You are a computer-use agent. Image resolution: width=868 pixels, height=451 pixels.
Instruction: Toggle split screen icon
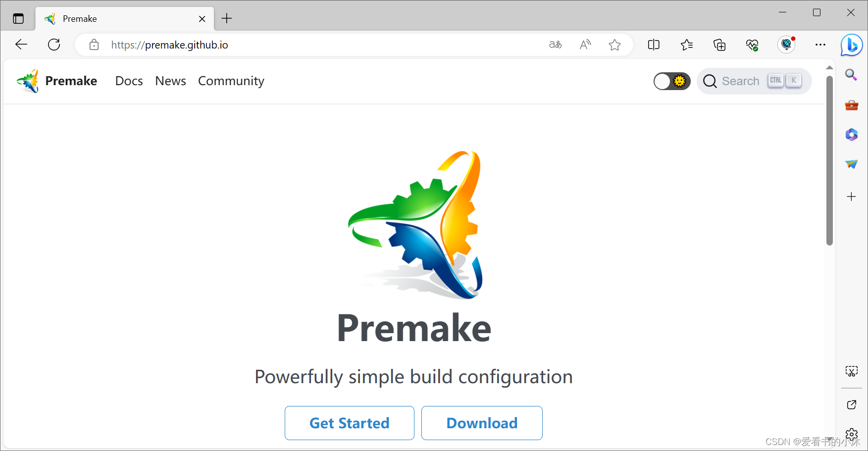pos(654,45)
